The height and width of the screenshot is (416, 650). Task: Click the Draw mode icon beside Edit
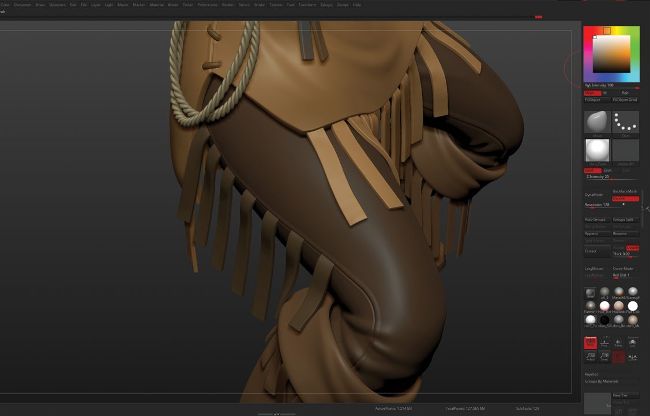pyautogui.click(x=604, y=342)
